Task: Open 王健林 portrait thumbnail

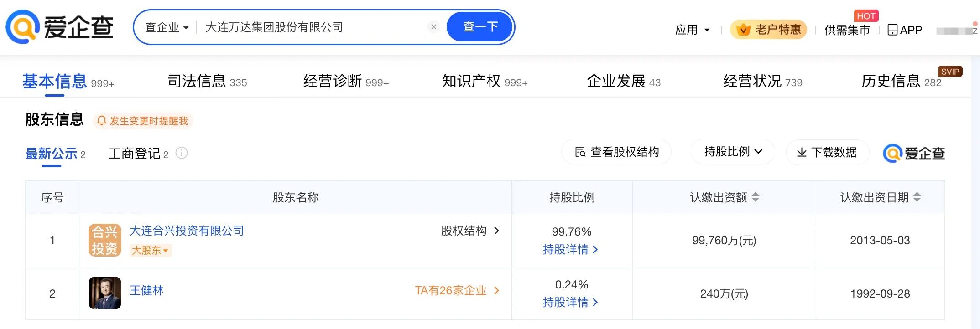Action: [x=104, y=293]
